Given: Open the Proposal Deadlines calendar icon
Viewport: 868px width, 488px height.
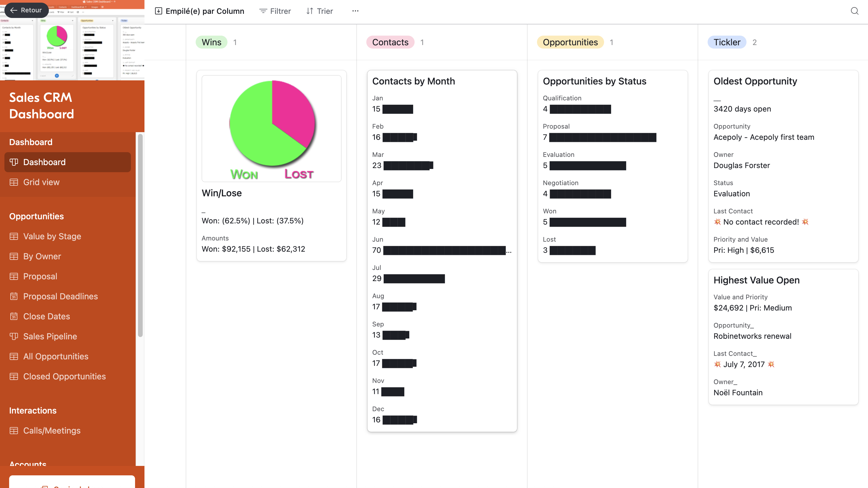Looking at the screenshot, I should point(14,296).
